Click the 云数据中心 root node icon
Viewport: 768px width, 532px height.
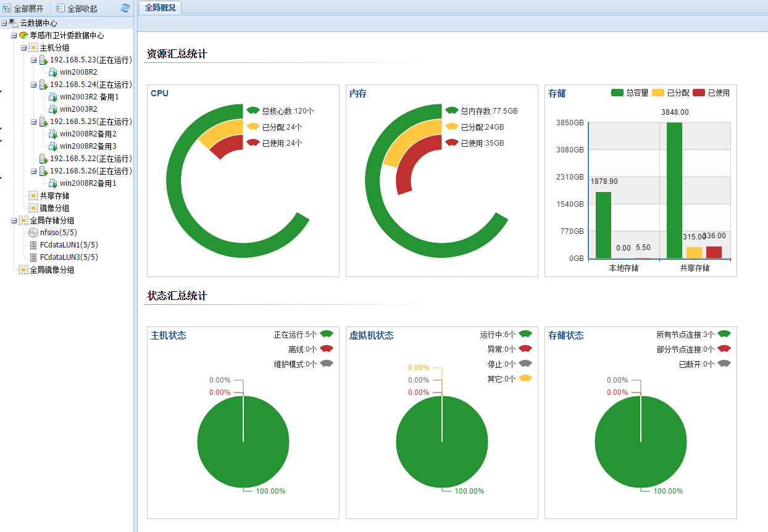[14, 23]
